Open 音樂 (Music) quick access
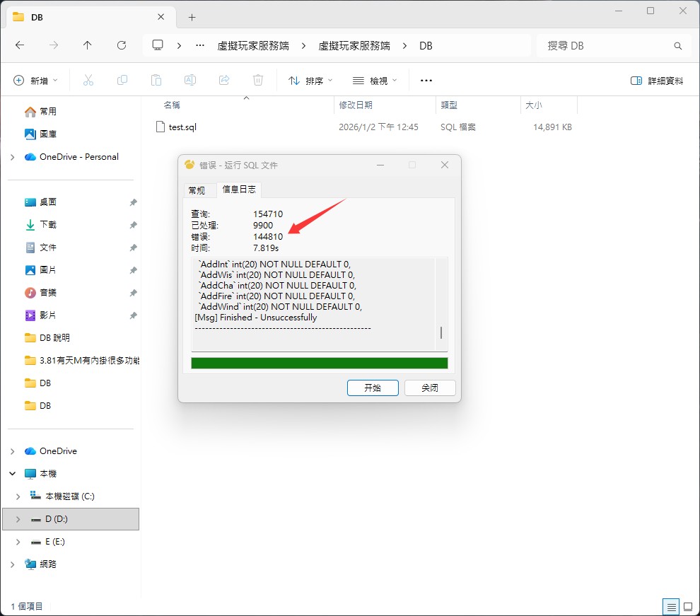Image resolution: width=700 pixels, height=616 pixels. tap(48, 293)
